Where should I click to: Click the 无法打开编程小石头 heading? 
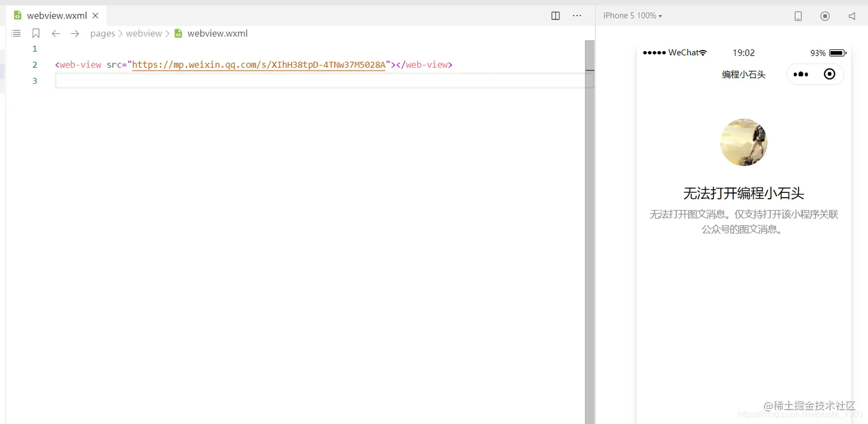pyautogui.click(x=743, y=193)
